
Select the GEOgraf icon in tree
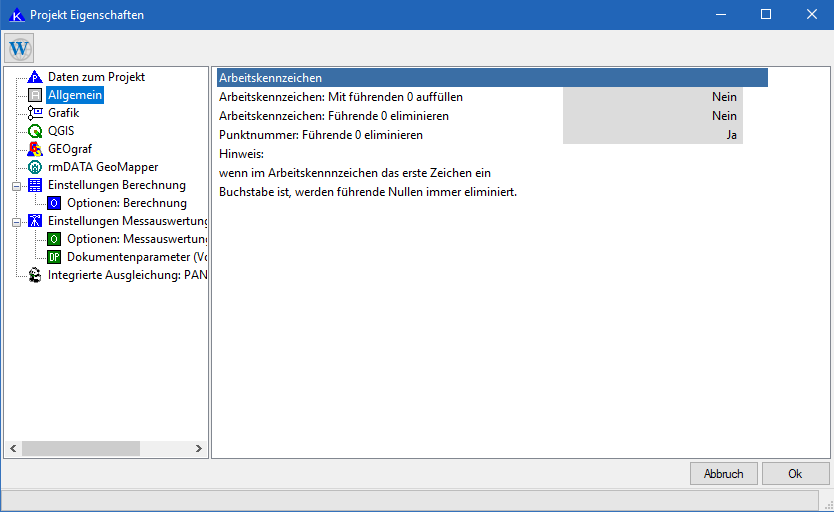click(x=35, y=149)
